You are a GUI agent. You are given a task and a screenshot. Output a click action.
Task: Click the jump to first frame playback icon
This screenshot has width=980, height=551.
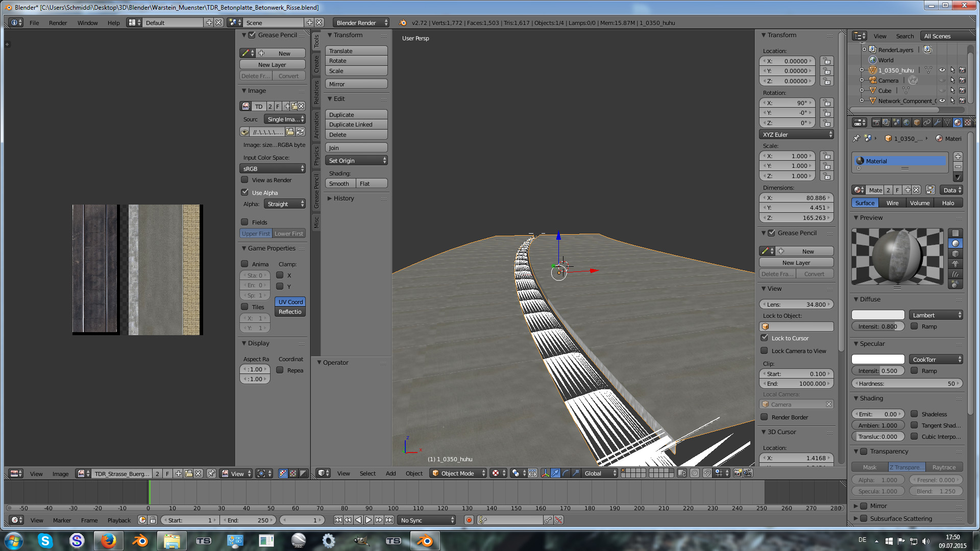click(338, 520)
